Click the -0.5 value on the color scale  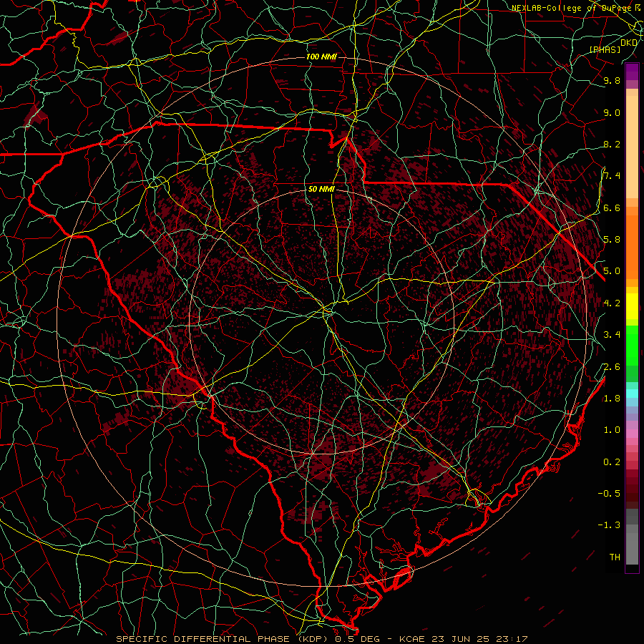(609, 494)
